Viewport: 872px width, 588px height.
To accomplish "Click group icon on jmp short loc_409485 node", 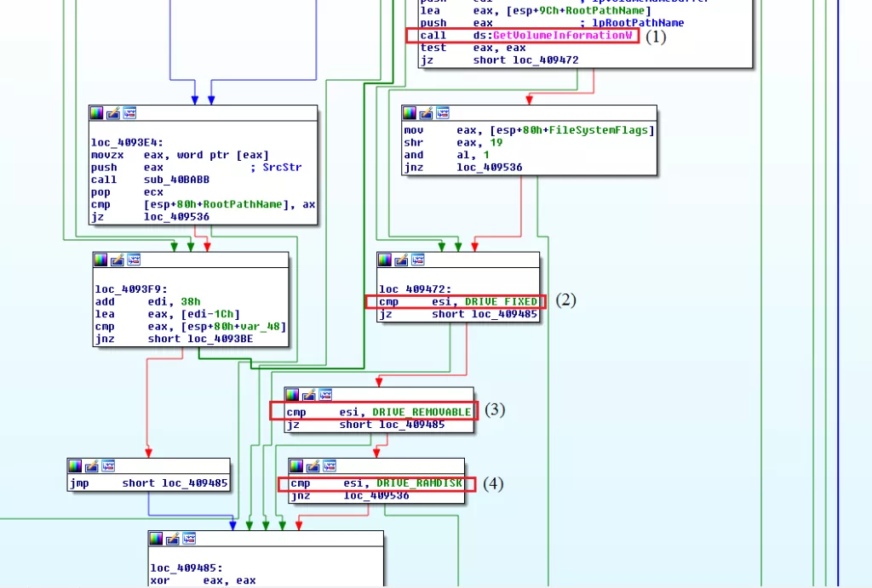I will pyautogui.click(x=107, y=465).
